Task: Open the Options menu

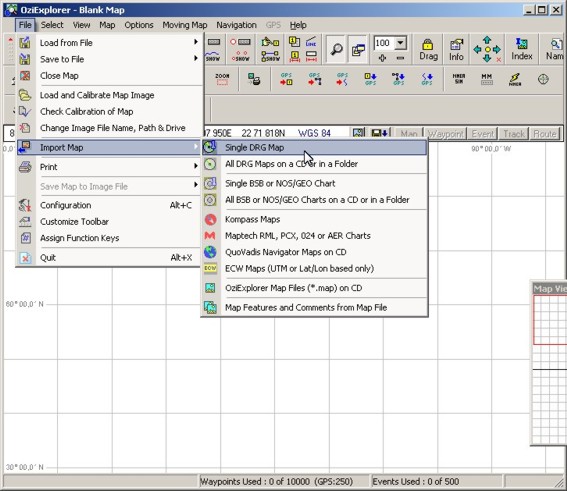Action: click(x=139, y=25)
